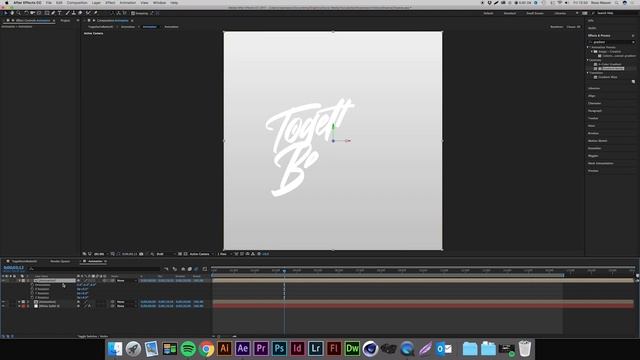Select the Hand tool
This screenshot has width=640, height=360.
click(x=12, y=13)
